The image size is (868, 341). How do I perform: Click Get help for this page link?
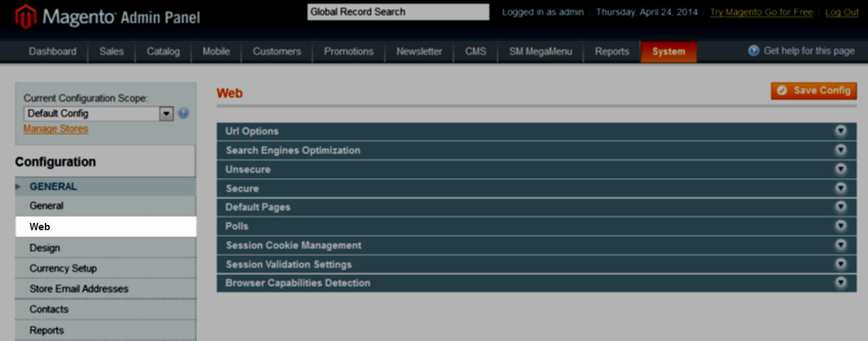pos(809,51)
